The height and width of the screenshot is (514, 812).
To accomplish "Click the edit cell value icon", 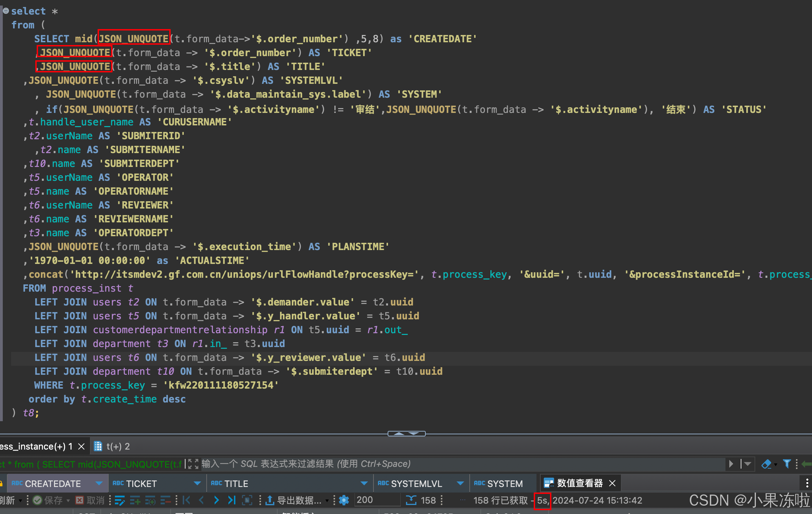I will [119, 500].
